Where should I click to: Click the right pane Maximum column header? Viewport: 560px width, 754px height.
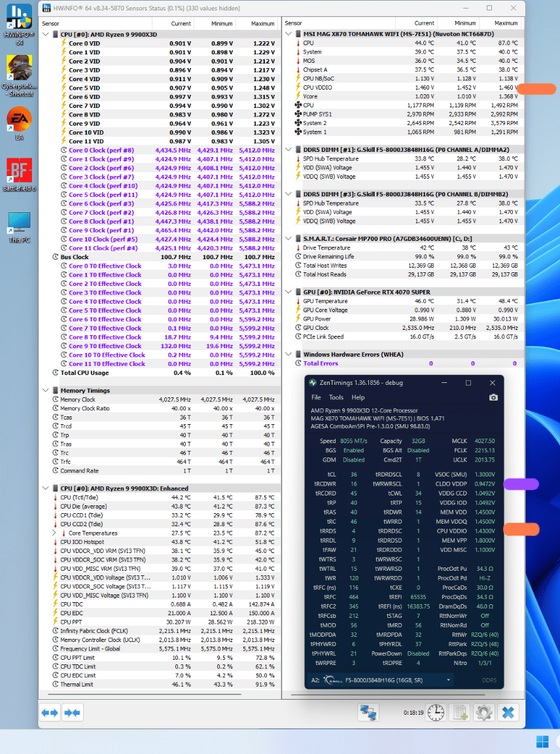point(500,23)
